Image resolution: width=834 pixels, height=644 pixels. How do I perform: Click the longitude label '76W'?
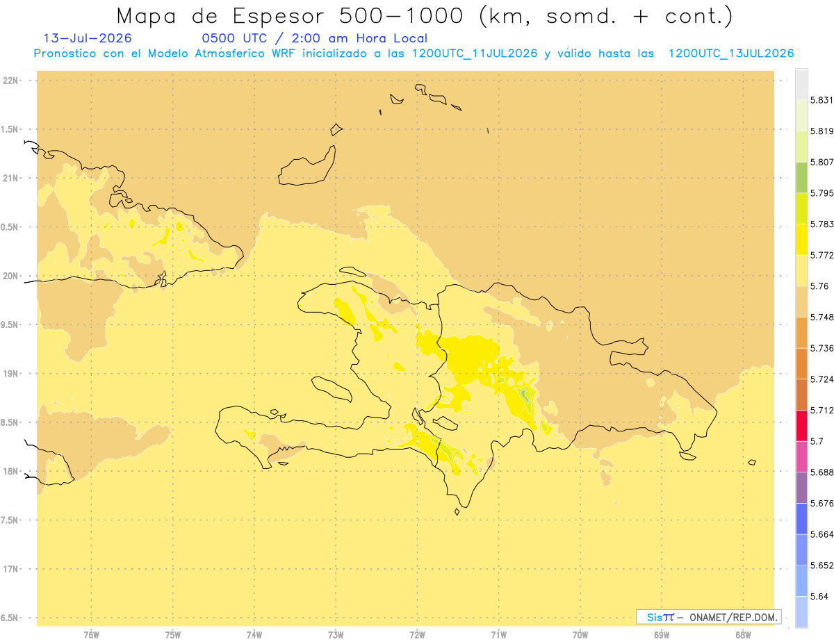pyautogui.click(x=91, y=635)
